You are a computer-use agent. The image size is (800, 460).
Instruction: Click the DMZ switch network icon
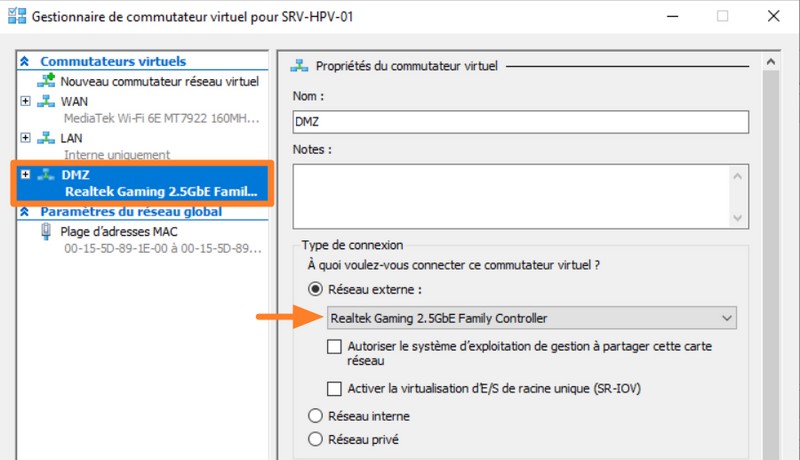46,175
